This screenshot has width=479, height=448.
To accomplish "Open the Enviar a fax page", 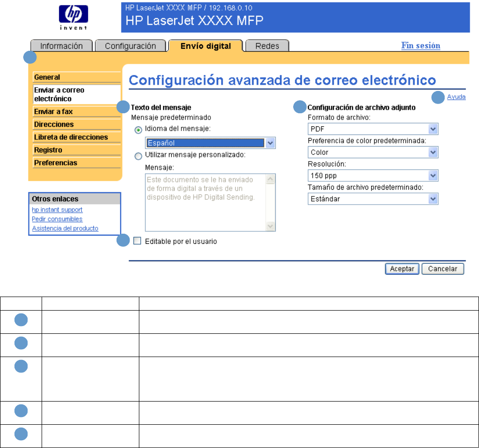I will [x=76, y=111].
